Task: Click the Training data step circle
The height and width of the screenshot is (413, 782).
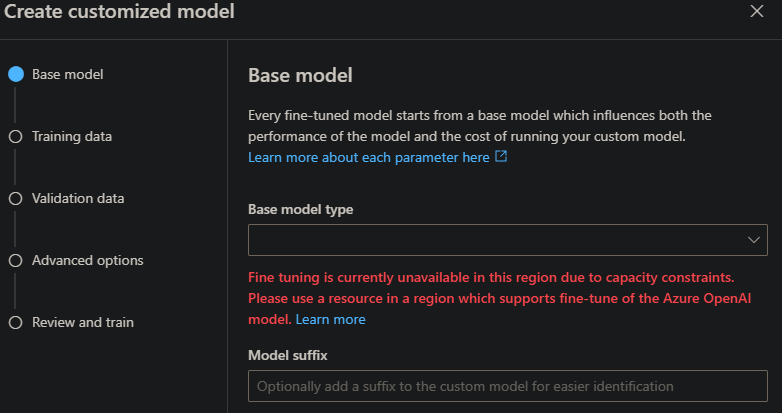Action: point(15,136)
